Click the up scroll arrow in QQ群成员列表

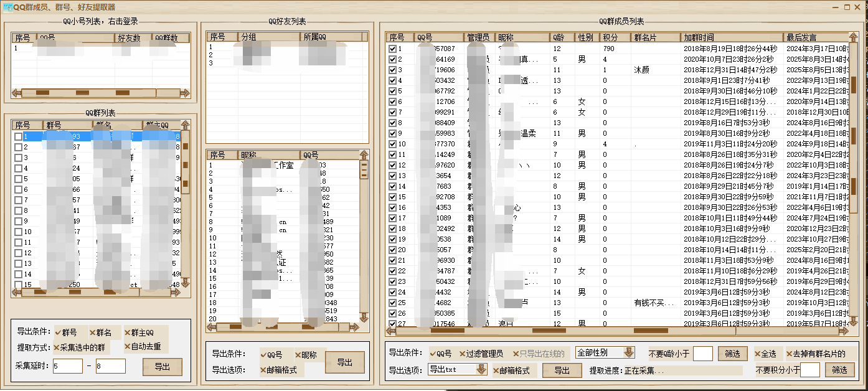pos(853,37)
